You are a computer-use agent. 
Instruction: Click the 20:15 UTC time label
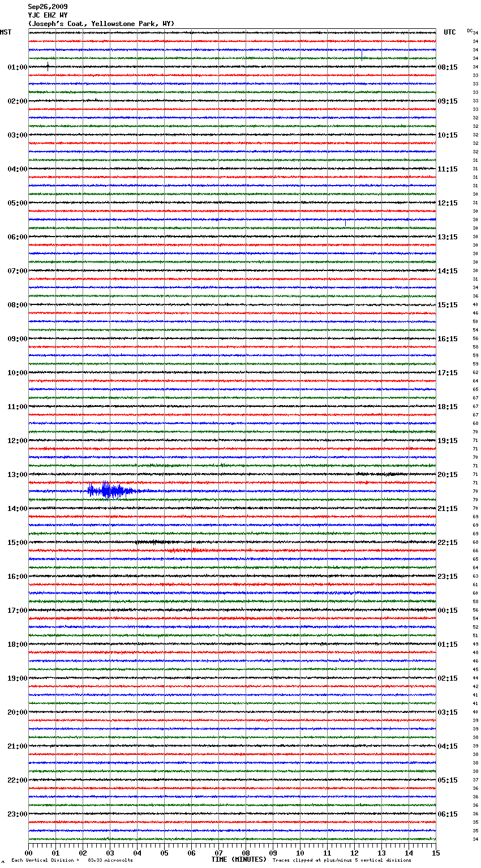[x=448, y=475]
